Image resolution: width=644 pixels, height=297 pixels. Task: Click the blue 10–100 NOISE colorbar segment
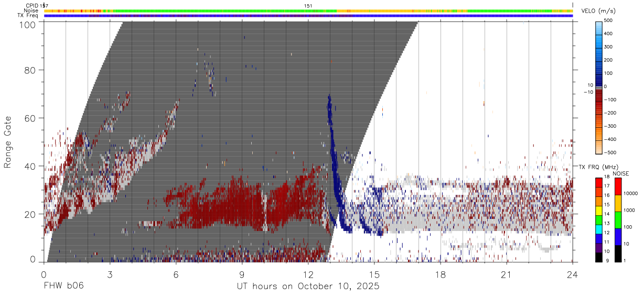tap(618, 237)
